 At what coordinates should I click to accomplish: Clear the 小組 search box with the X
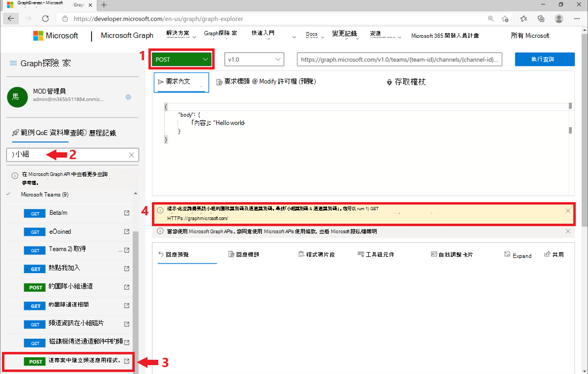131,154
